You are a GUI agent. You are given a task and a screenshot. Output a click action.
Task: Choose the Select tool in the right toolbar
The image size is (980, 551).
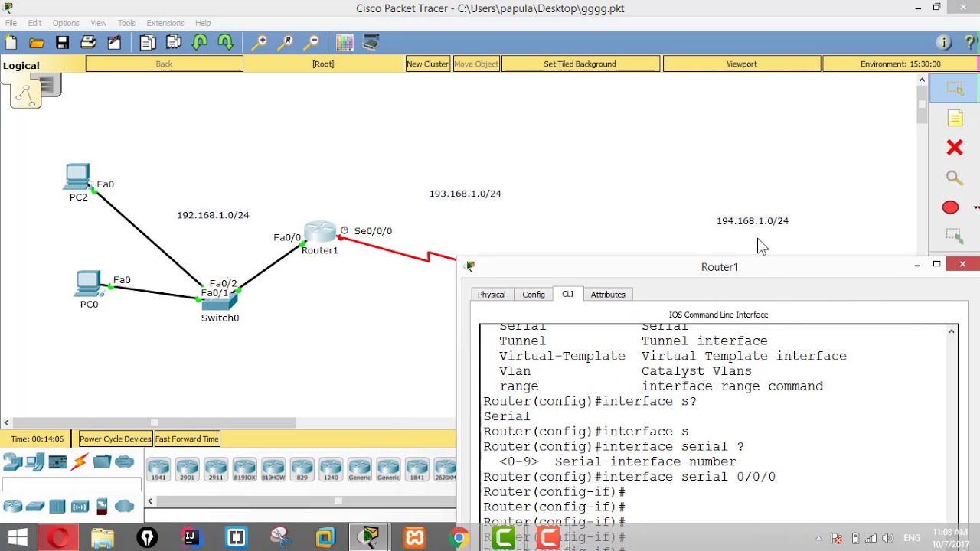coord(955,89)
